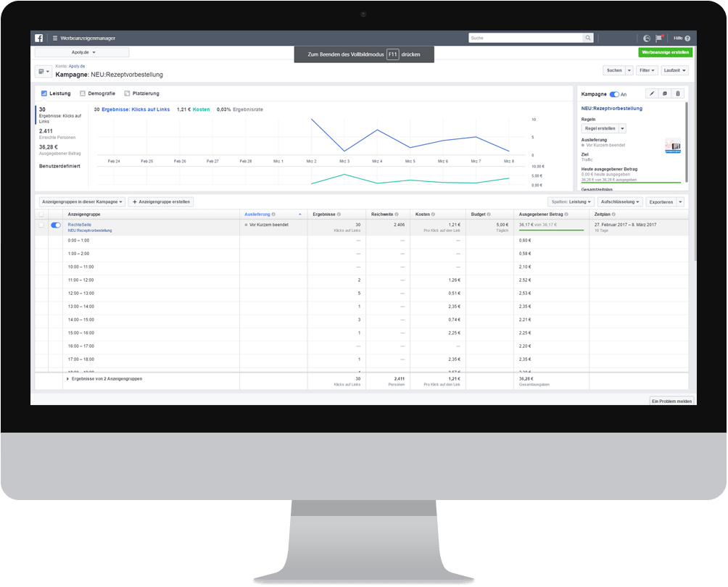Switch to the Demografie tab
728x587 pixels.
pos(97,93)
